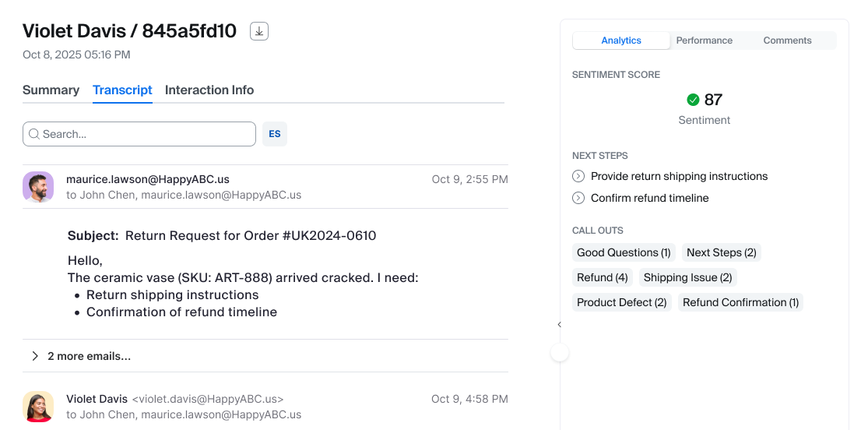The image size is (868, 430).
Task: Open the Interaction Info tab
Action: [x=209, y=90]
